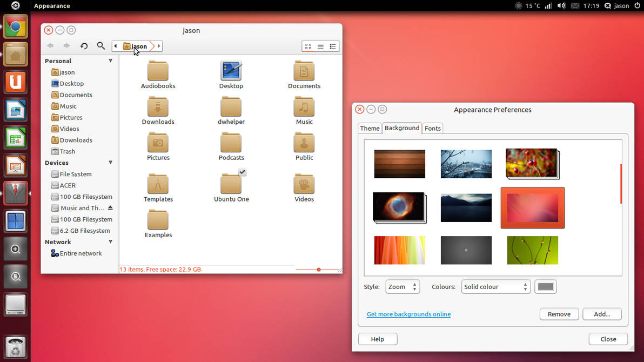Open the Ubuntu One folder
The height and width of the screenshot is (362, 644).
(231, 188)
